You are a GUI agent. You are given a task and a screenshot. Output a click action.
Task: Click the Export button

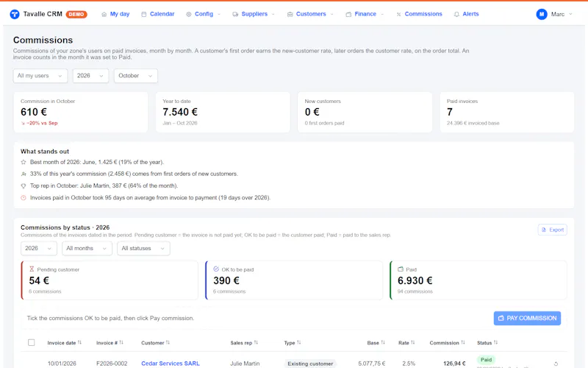pyautogui.click(x=553, y=230)
